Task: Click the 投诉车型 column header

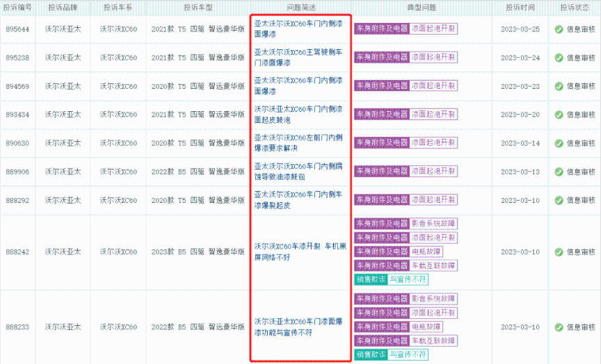Action: (198, 7)
